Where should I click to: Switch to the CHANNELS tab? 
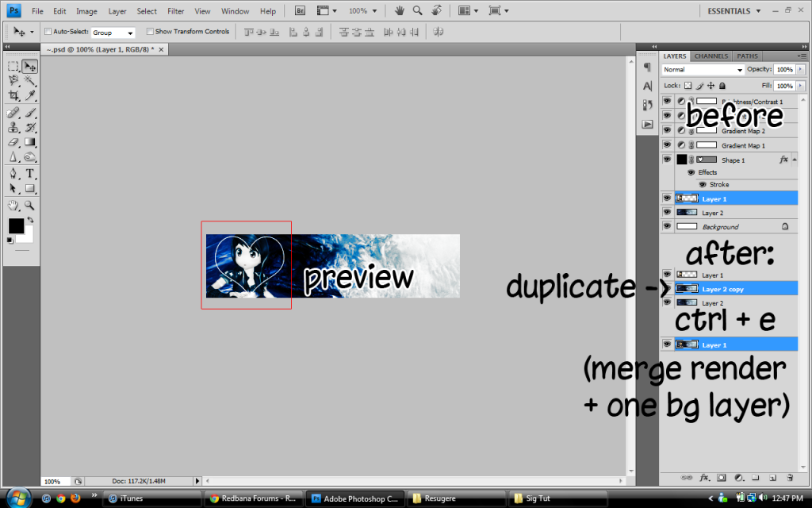(711, 56)
